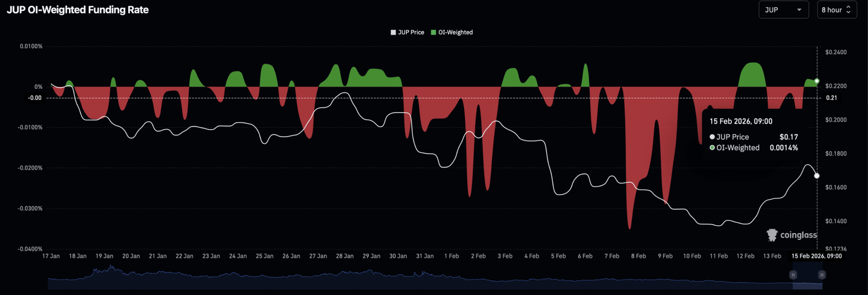Image resolution: width=868 pixels, height=295 pixels.
Task: Click the down arrow in the JUP selector
Action: [x=799, y=10]
